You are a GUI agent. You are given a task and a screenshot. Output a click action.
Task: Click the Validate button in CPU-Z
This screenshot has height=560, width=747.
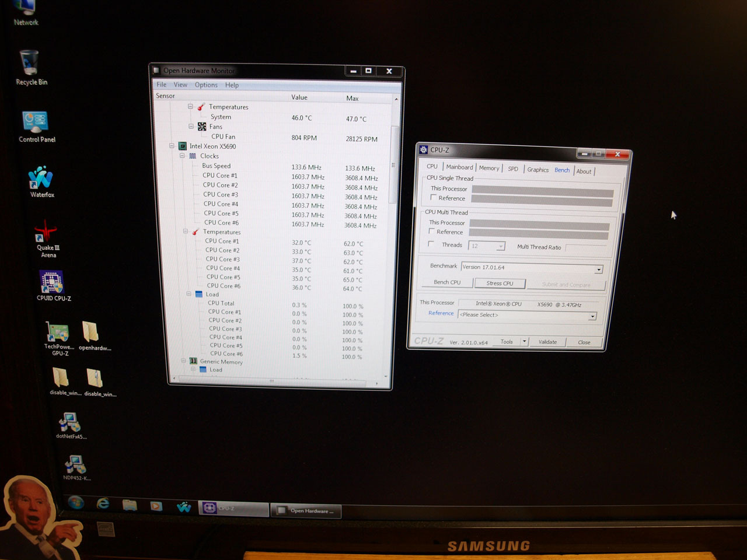(547, 342)
